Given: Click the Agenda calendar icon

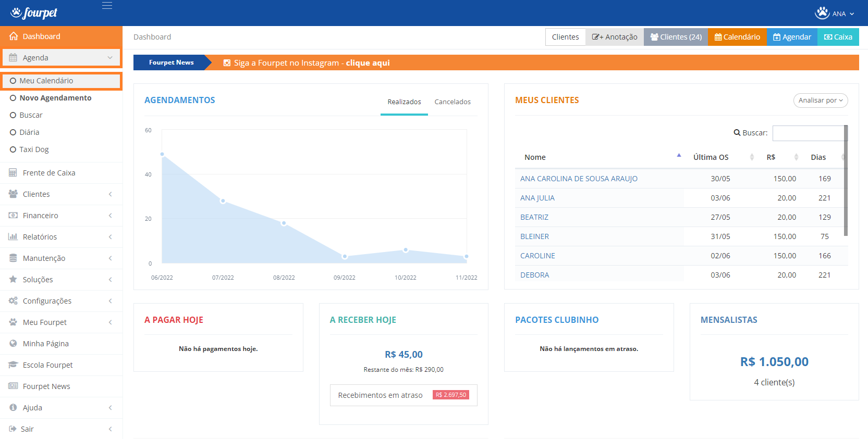Looking at the screenshot, I should pos(13,58).
